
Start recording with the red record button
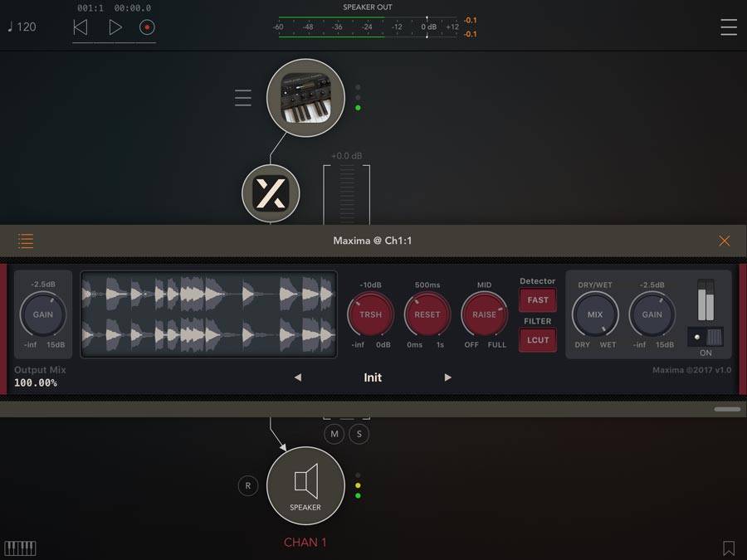point(147,27)
